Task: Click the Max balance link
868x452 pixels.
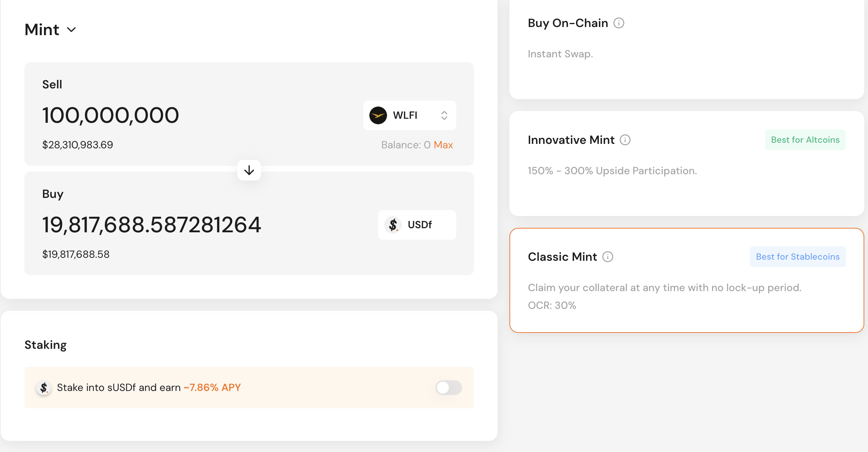Action: (x=443, y=145)
